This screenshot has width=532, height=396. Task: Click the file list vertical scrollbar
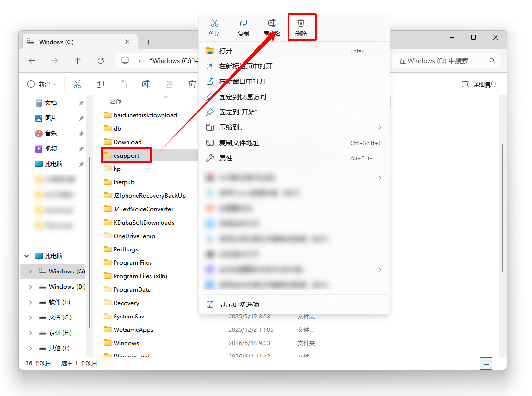click(502, 207)
